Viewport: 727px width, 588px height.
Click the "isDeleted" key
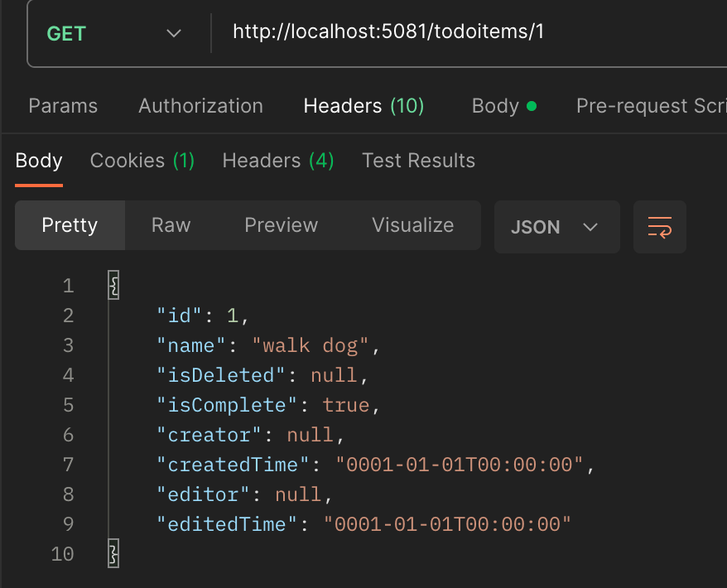221,375
